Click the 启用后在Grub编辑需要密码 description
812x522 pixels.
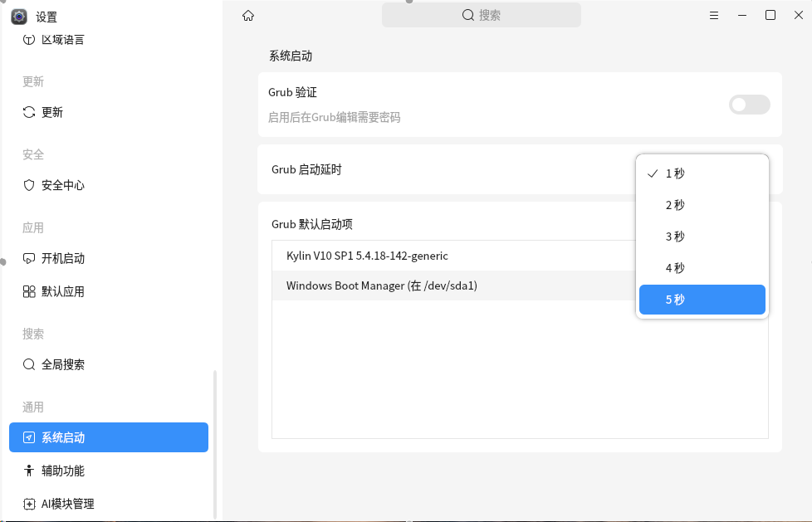pyautogui.click(x=334, y=118)
